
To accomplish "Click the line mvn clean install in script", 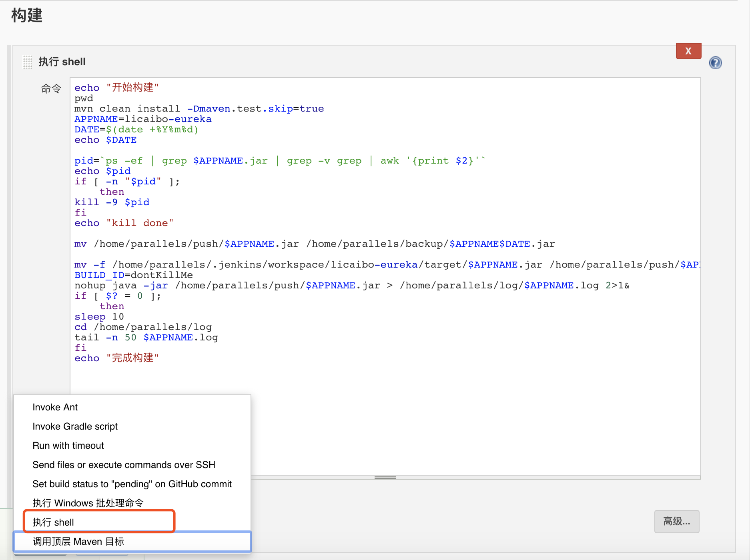I will [199, 108].
